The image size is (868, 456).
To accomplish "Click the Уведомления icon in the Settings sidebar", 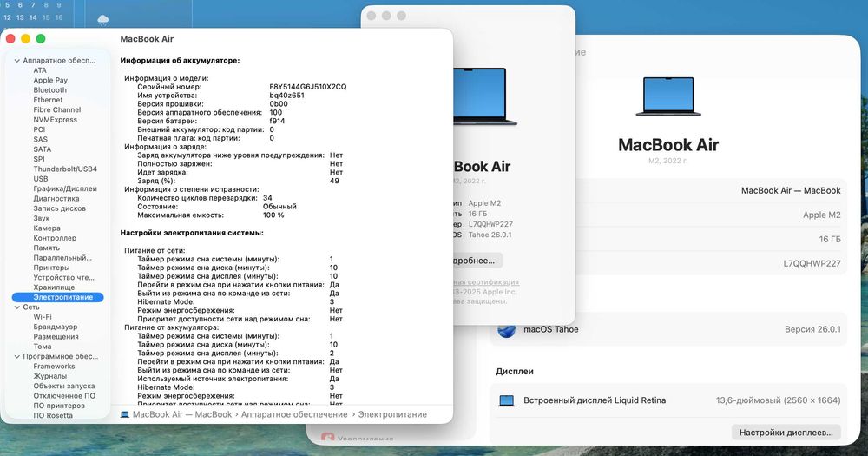I will coord(328,439).
